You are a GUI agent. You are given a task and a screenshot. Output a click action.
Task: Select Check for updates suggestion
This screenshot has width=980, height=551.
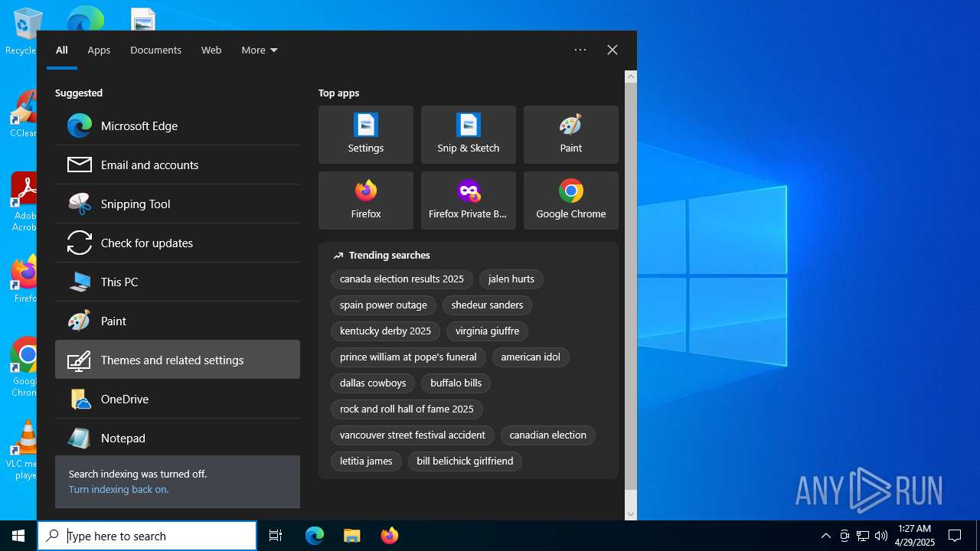pos(178,243)
